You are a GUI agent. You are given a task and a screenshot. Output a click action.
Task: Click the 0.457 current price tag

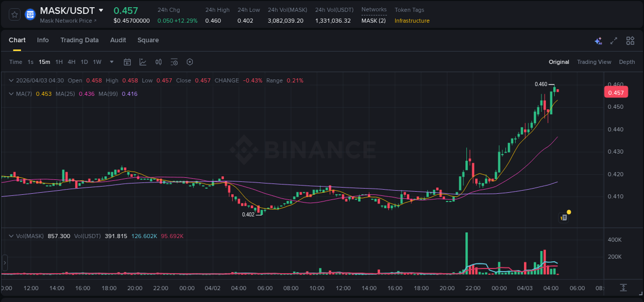coord(616,93)
